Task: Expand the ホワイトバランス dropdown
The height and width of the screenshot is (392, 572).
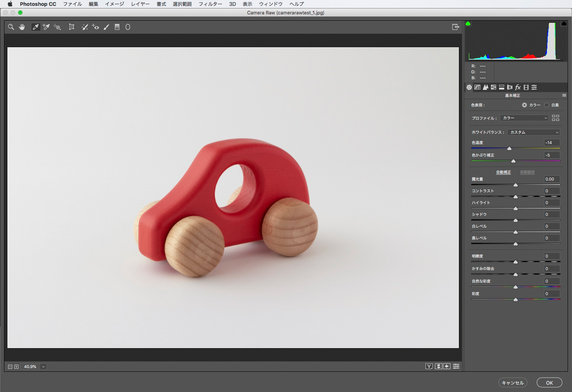Action: click(x=533, y=132)
